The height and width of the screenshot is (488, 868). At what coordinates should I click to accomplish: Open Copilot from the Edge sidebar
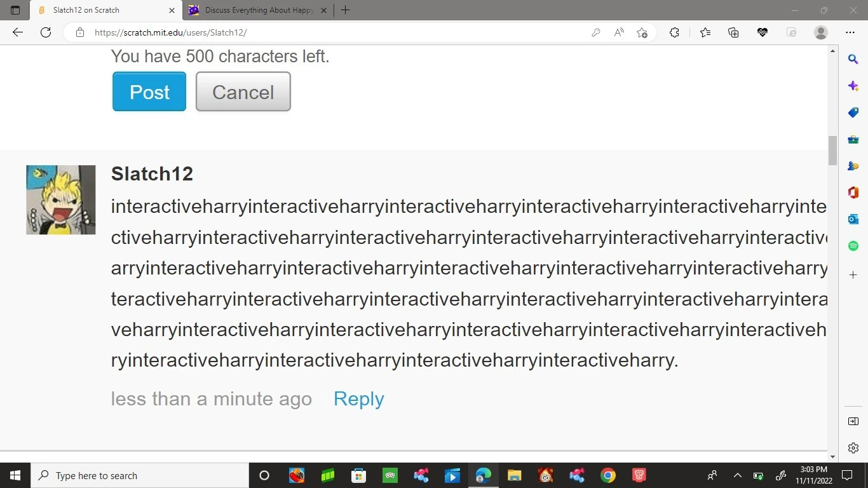[x=853, y=86]
